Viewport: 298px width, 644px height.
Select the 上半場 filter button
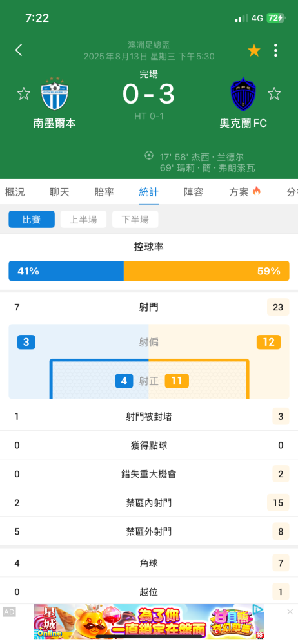(x=84, y=220)
